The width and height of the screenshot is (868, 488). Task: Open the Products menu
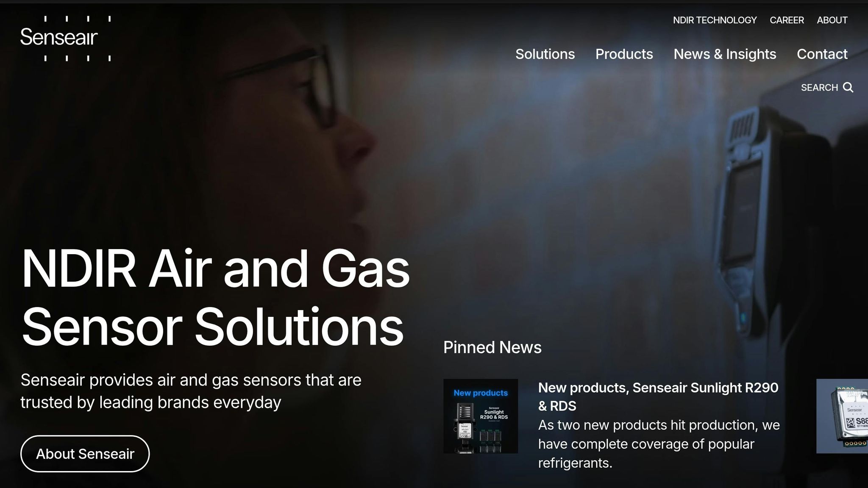click(624, 54)
